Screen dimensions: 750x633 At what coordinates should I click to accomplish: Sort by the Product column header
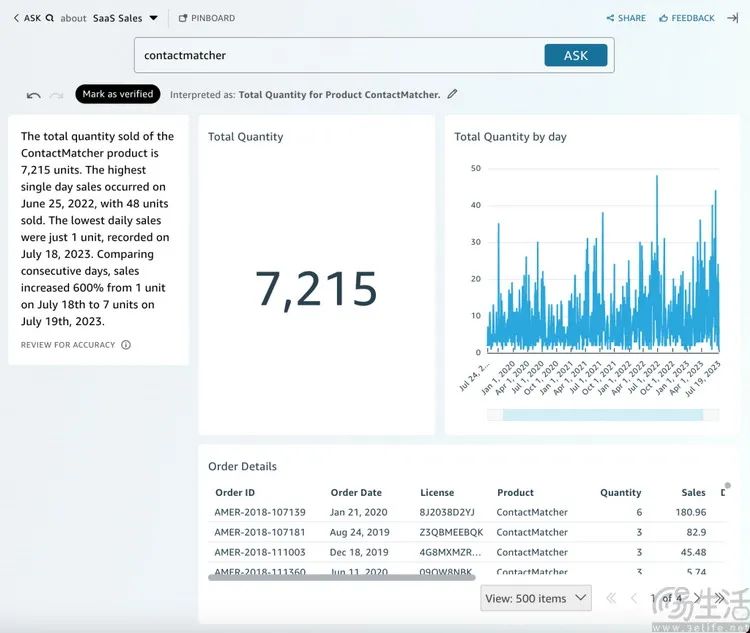tap(515, 492)
